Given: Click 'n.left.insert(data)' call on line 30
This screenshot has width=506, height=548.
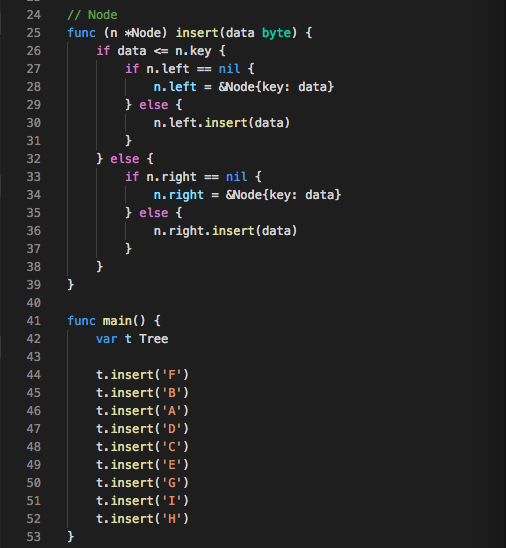Looking at the screenshot, I should click(222, 123).
